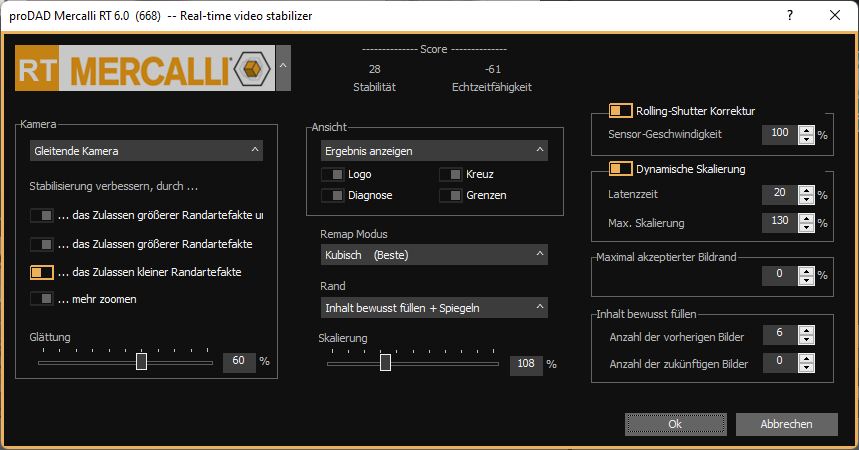
Task: Click the Mercalli RT logo banner
Action: point(145,68)
